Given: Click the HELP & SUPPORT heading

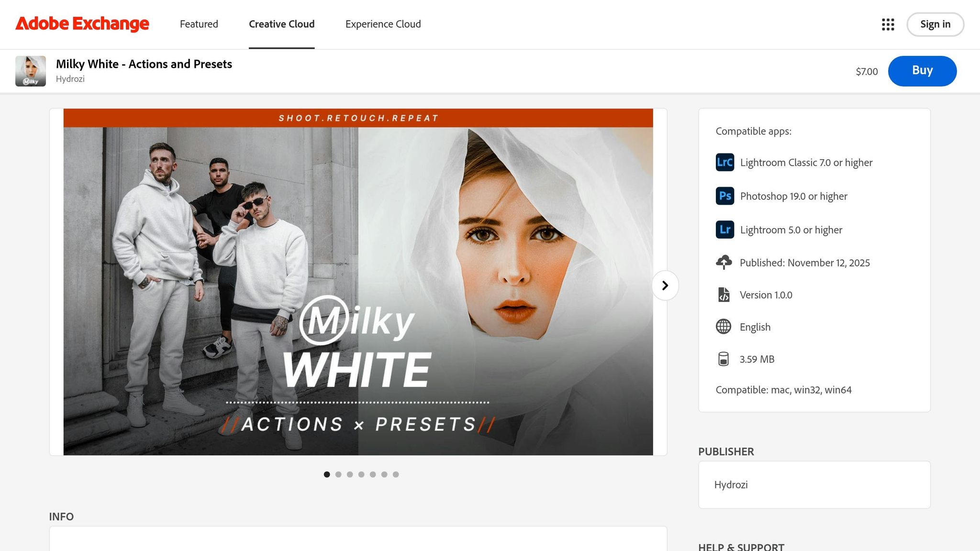Looking at the screenshot, I should (741, 547).
